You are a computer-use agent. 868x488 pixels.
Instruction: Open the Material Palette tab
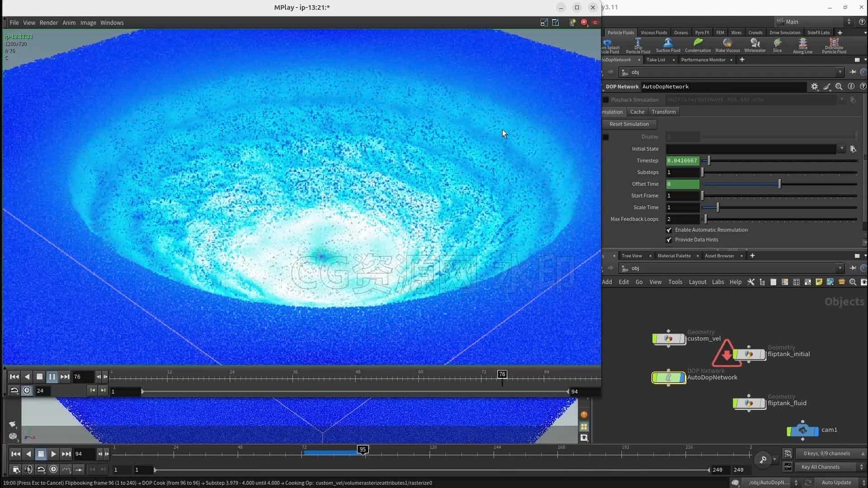[x=674, y=256]
